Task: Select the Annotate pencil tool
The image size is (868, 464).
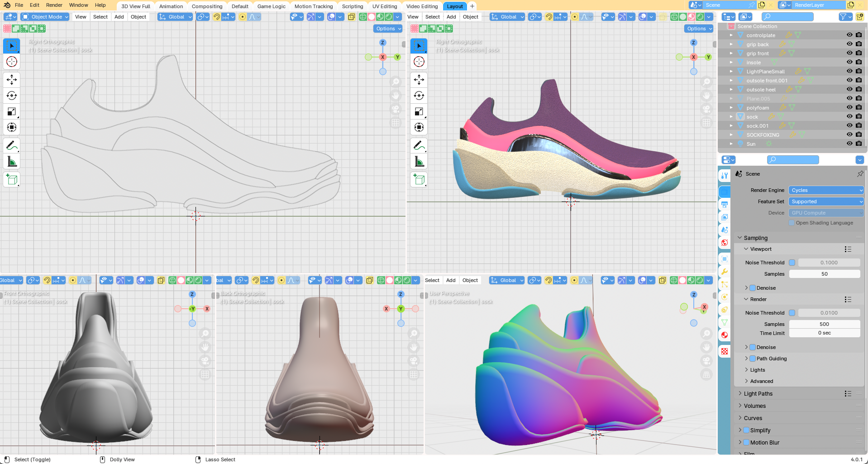Action: (12, 146)
